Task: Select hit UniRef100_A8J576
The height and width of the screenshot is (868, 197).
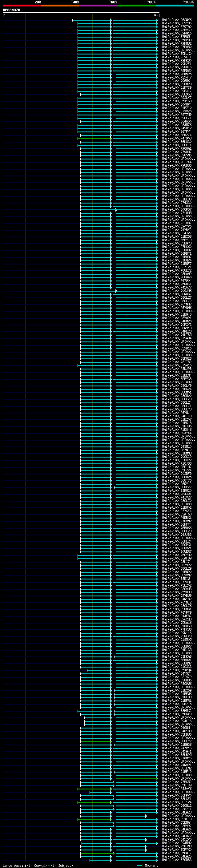Action: coord(176,125)
